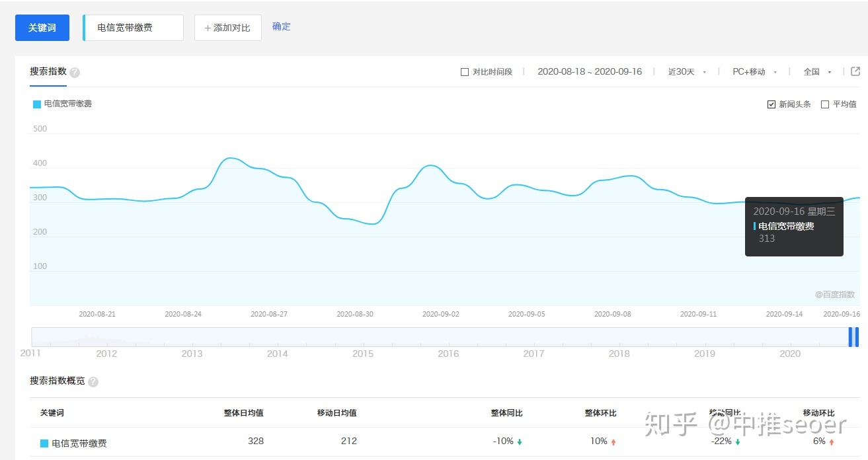Click the 2020-09-08 x-axis date label

[613, 314]
